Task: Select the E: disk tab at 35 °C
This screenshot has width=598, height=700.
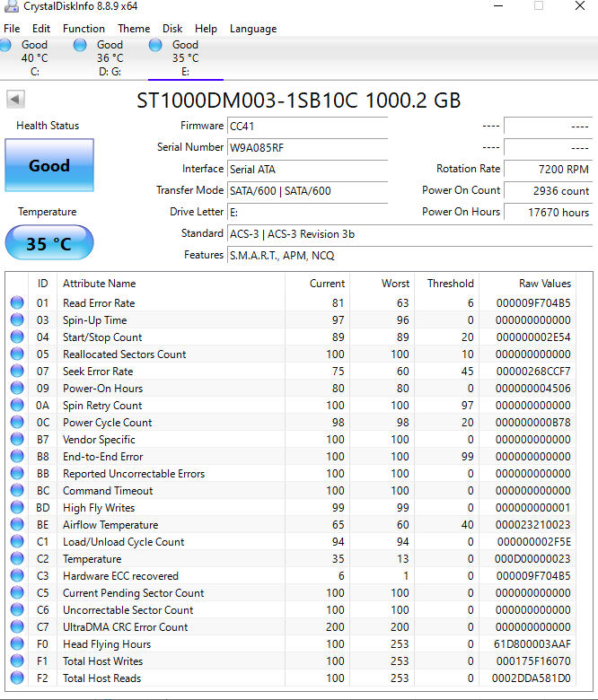Action: [x=185, y=58]
